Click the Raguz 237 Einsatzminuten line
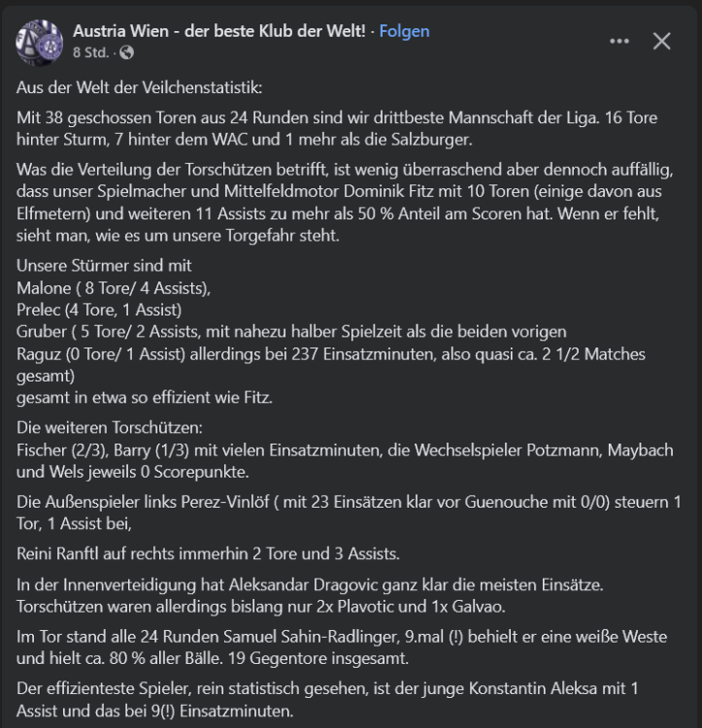Screen dimensions: 702x728 [330, 354]
